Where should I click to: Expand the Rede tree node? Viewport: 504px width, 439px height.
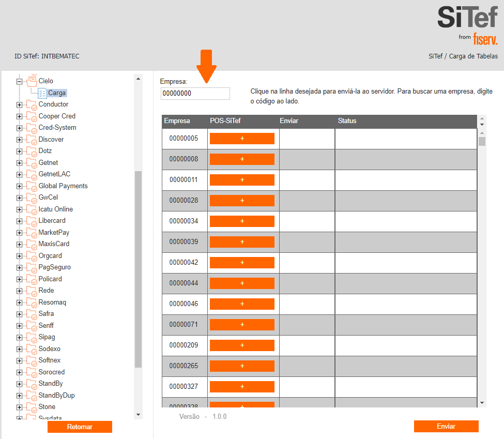[19, 291]
